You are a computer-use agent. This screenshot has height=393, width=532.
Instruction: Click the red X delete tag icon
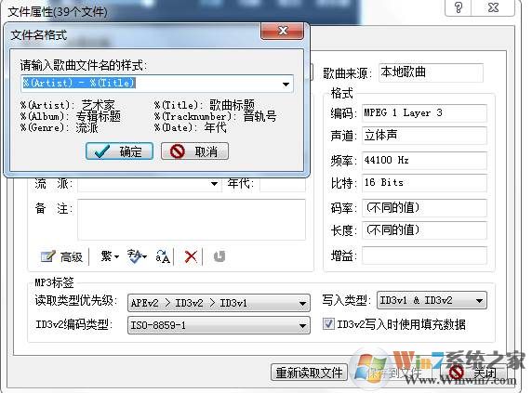tap(191, 256)
